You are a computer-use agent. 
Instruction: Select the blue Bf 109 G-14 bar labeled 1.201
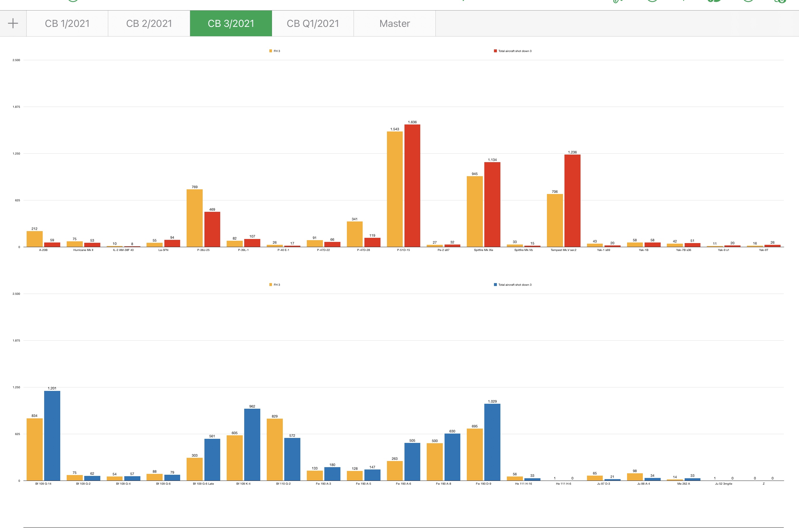[52, 436]
